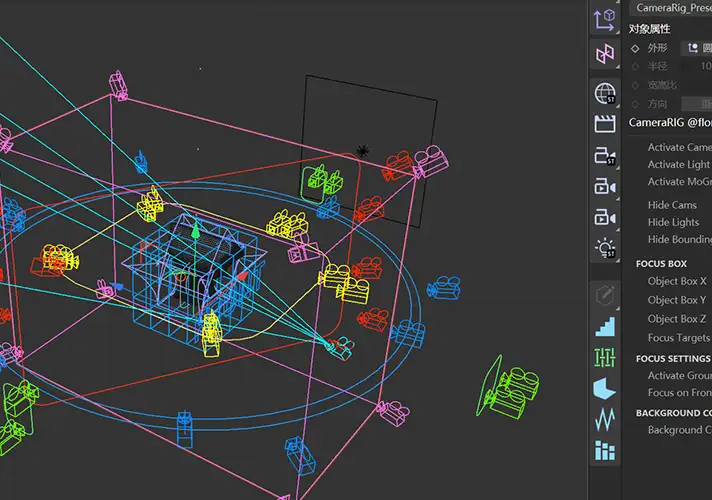Image resolution: width=712 pixels, height=500 pixels.
Task: Click the lower camera with play symbol icon
Action: point(605,217)
